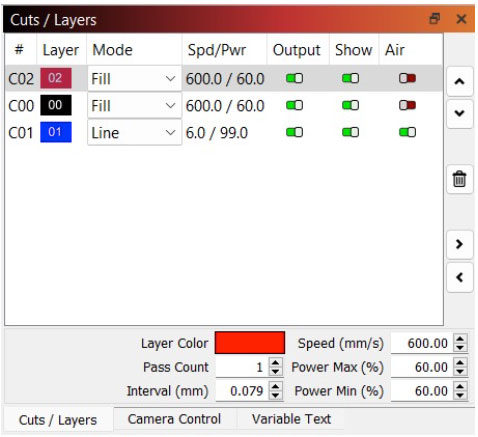
Task: Select the C01 row label
Action: (21, 133)
